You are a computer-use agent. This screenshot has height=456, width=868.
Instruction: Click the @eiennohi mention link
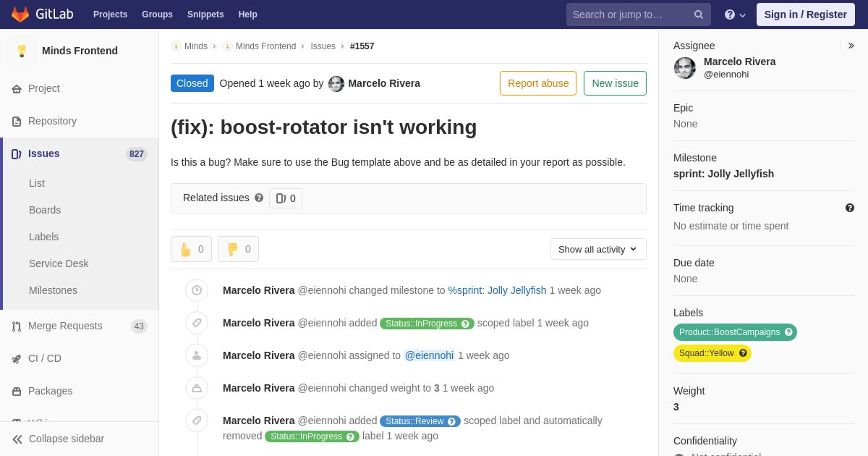[429, 355]
